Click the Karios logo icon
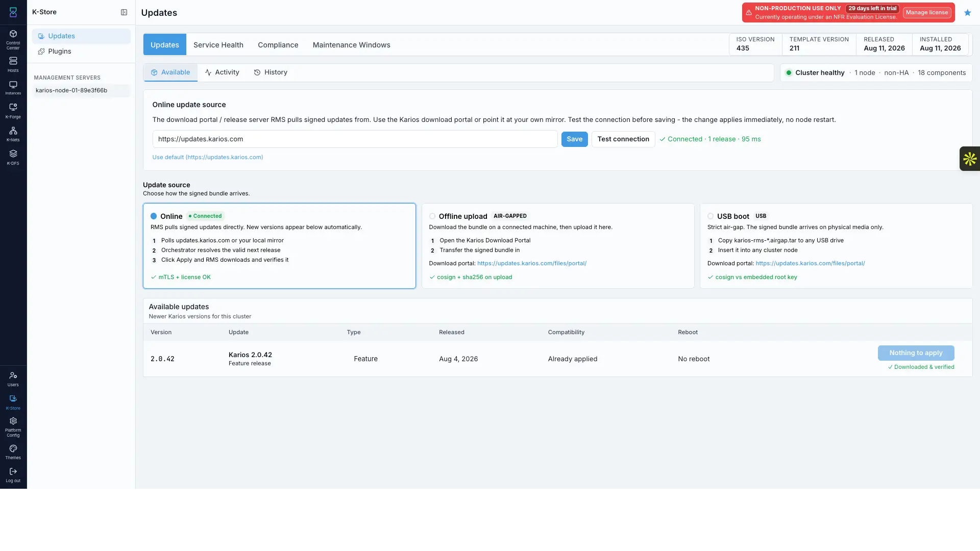This screenshot has width=980, height=551. coord(13,12)
